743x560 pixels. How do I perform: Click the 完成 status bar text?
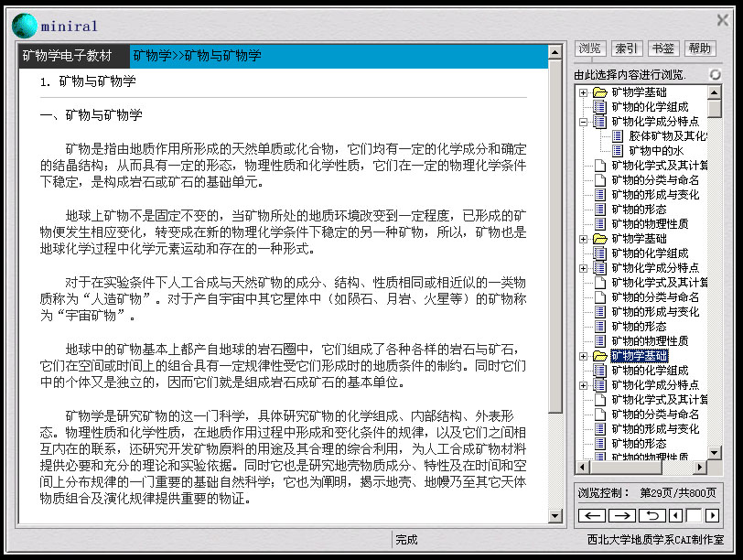pyautogui.click(x=406, y=540)
